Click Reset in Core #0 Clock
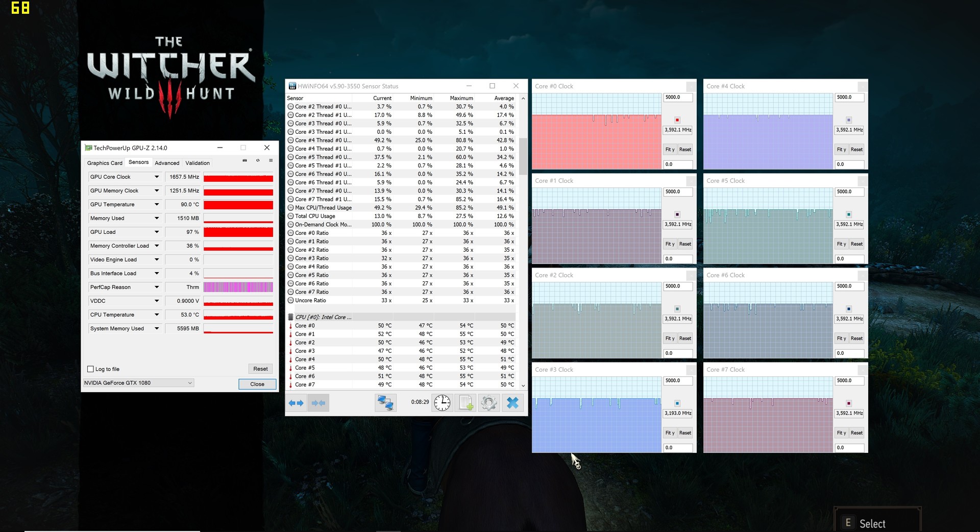This screenshot has height=532, width=980. coord(685,150)
